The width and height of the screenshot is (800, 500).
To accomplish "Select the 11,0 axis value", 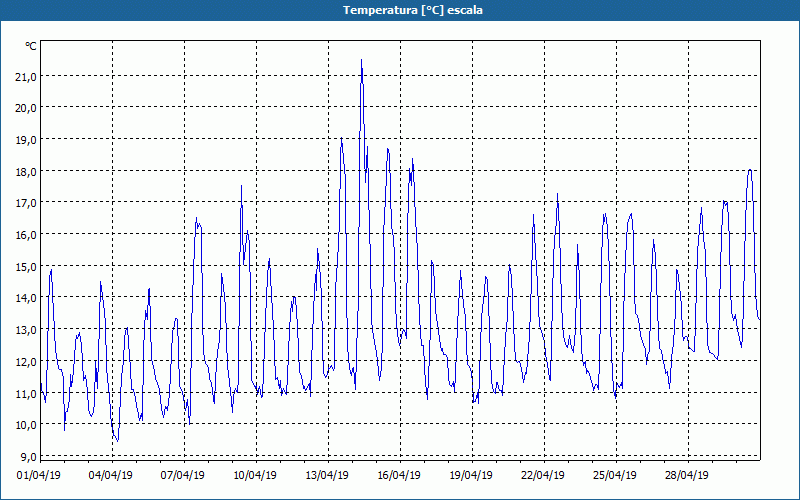I will pyautogui.click(x=26, y=393).
